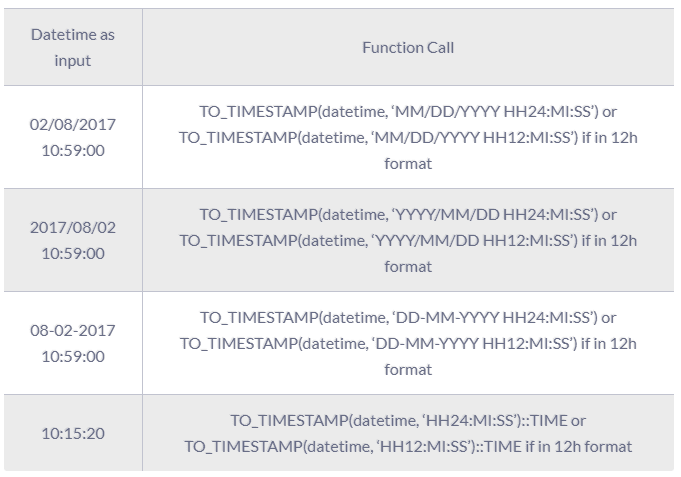Click the 'Datetime as input' column header

(73, 47)
